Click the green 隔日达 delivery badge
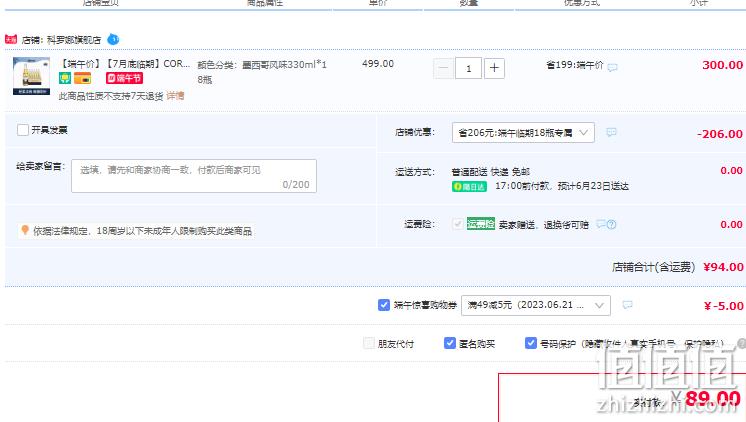The height and width of the screenshot is (422, 746). [469, 186]
